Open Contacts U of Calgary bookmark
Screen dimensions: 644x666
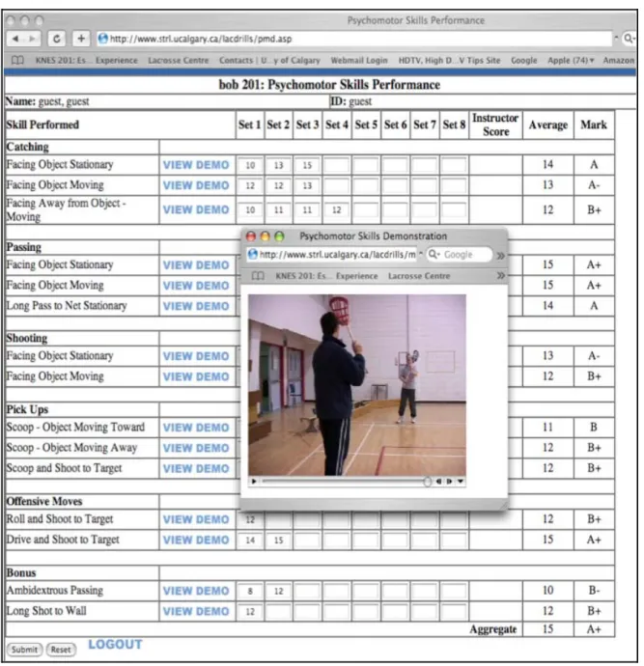tap(269, 60)
